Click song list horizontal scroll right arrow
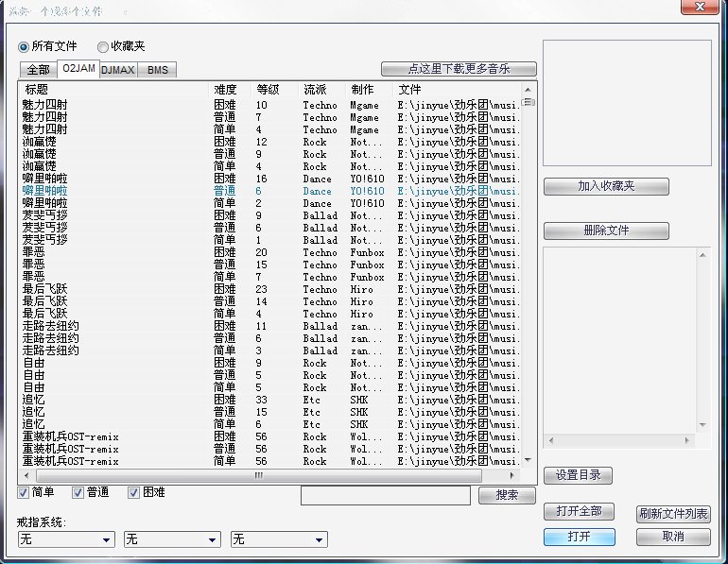 pos(512,475)
